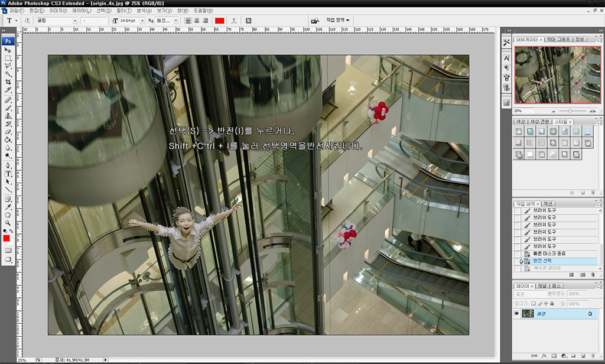Open the font style dropdown

[x=94, y=21]
